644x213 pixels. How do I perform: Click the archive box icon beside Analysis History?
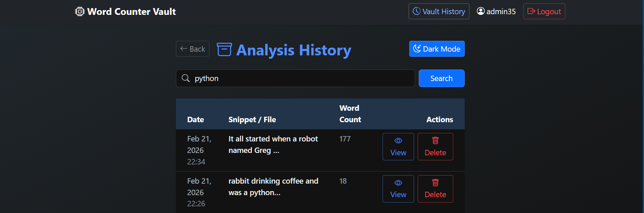point(224,49)
